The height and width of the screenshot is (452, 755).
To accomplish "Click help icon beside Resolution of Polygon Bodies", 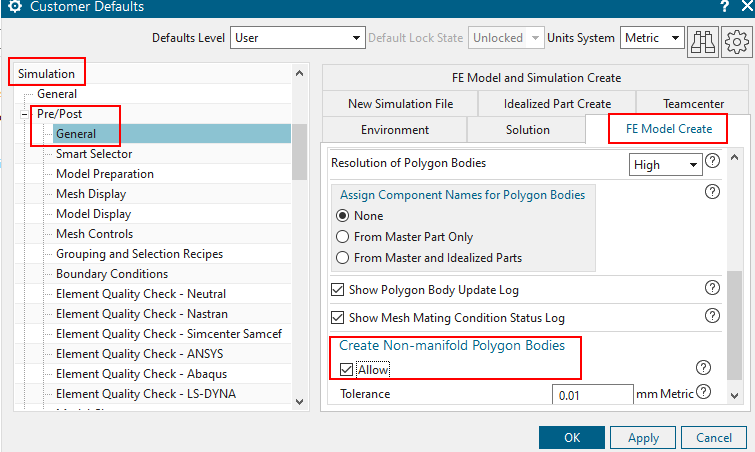I will (x=713, y=161).
